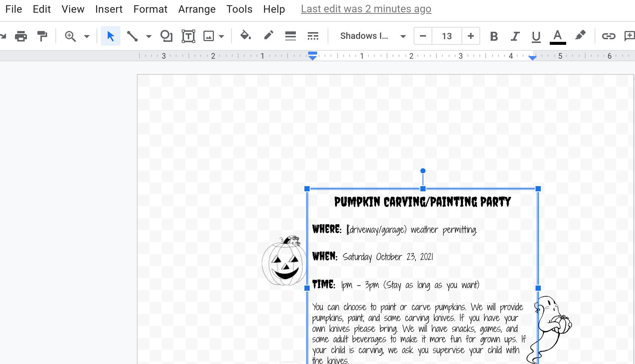The image size is (635, 364).
Task: Open the Edit menu
Action: pos(42,9)
